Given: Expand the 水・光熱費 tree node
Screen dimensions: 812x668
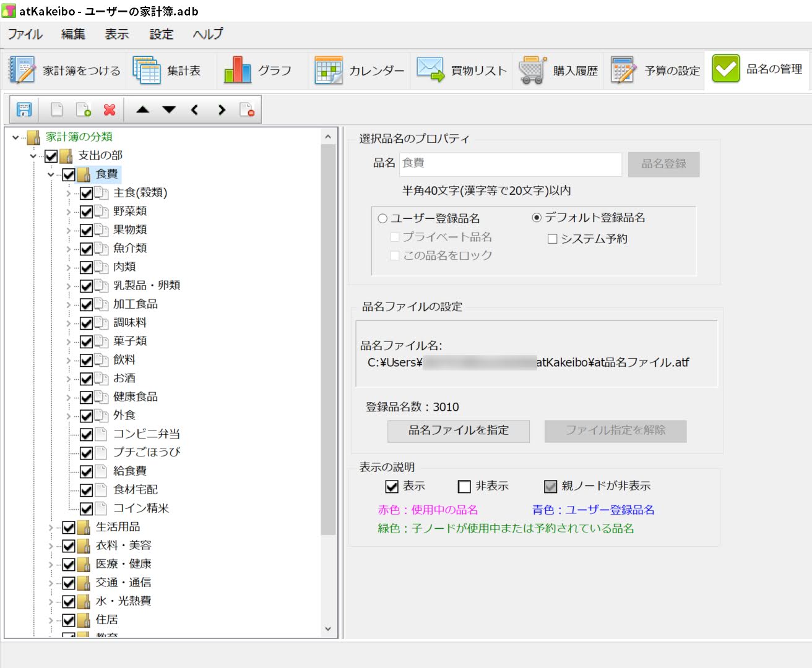Looking at the screenshot, I should pos(51,602).
